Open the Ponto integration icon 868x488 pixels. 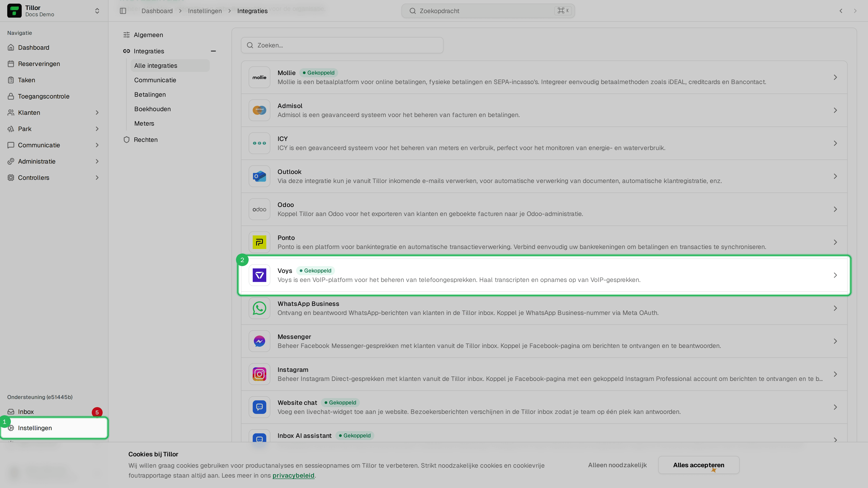coord(259,242)
